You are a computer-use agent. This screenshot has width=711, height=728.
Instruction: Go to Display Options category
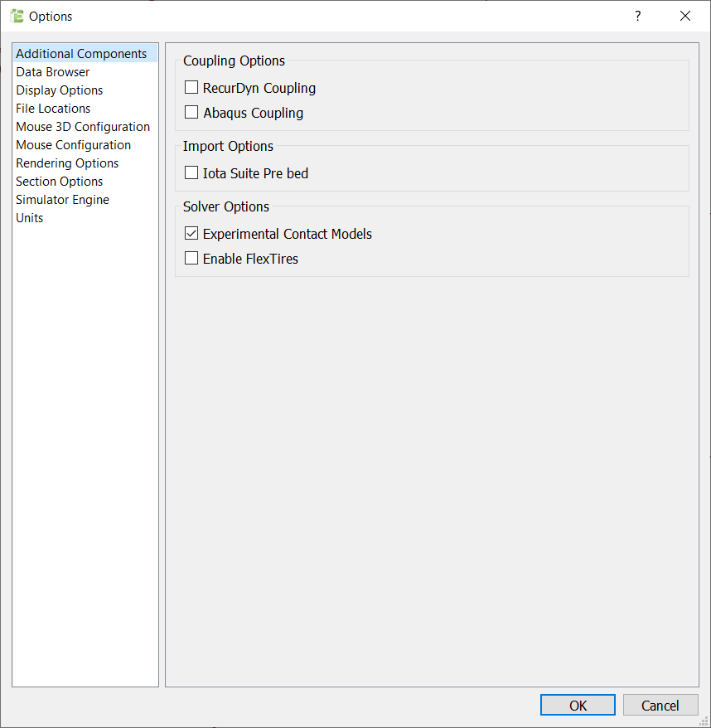click(60, 90)
